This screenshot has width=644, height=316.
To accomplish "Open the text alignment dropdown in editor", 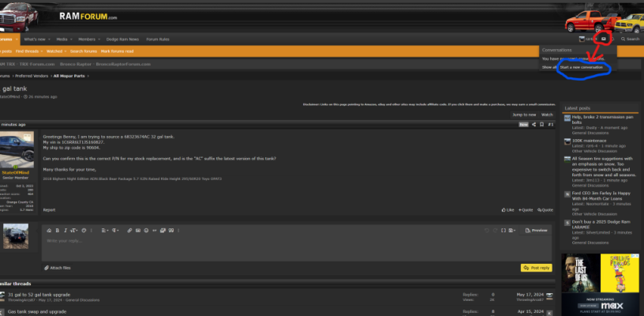I will pyautogui.click(x=105, y=231).
